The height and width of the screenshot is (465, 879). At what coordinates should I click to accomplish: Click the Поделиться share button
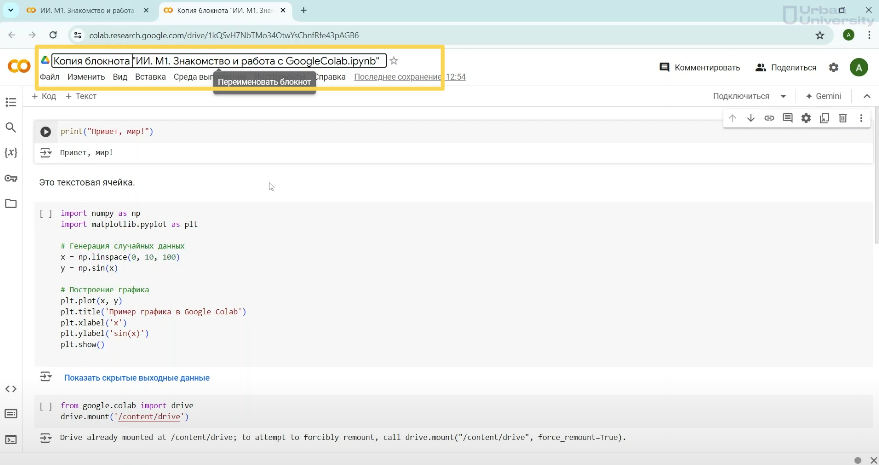pyautogui.click(x=786, y=67)
